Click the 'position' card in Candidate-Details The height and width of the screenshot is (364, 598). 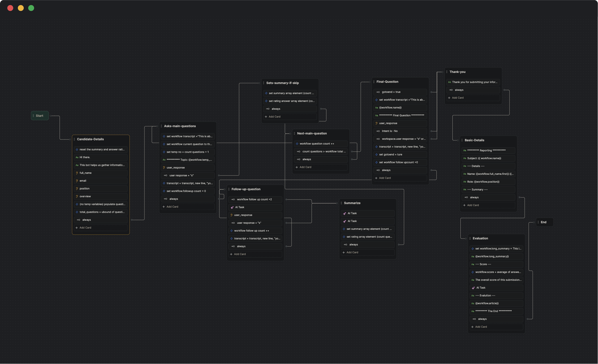coord(85,188)
